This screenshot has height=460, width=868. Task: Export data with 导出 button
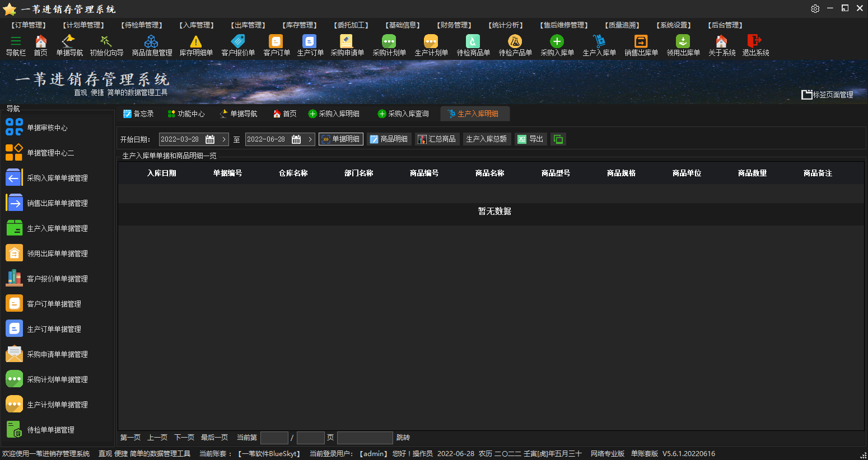click(x=530, y=139)
